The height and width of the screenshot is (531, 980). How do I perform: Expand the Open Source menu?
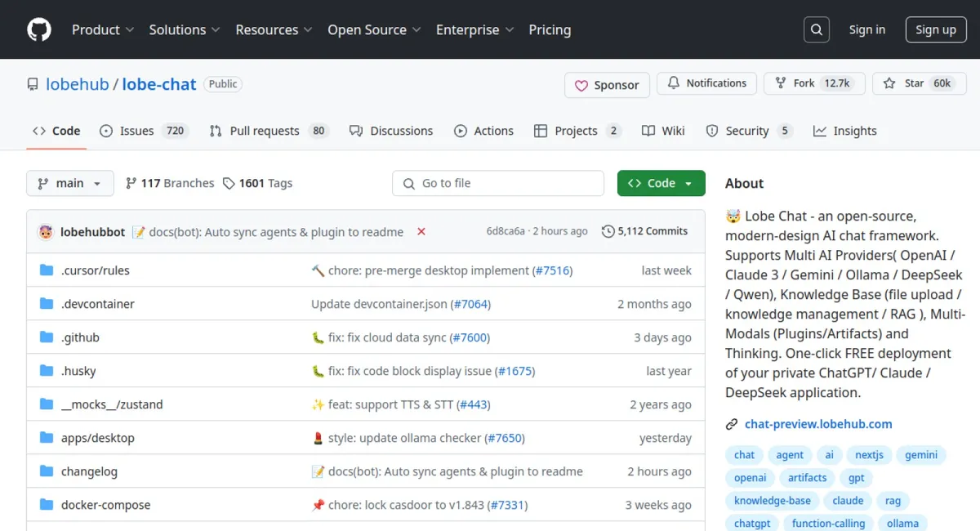pos(375,29)
